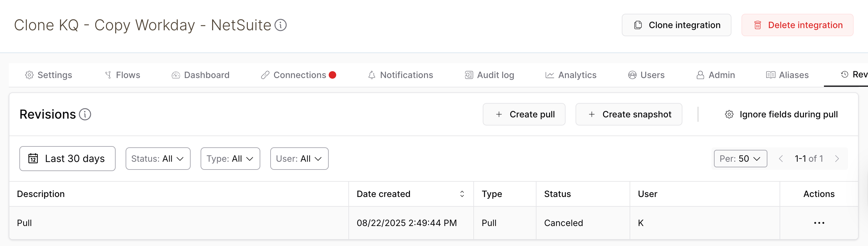Click the Create snapshot button

pos(629,115)
